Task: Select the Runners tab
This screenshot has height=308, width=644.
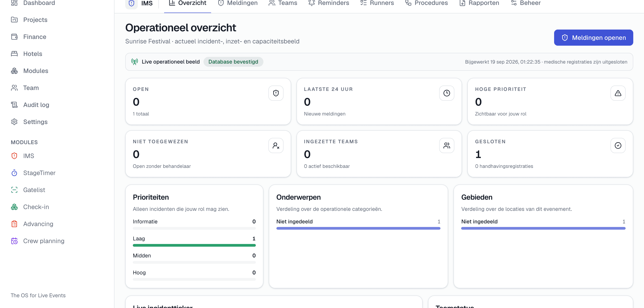Action: pyautogui.click(x=377, y=3)
